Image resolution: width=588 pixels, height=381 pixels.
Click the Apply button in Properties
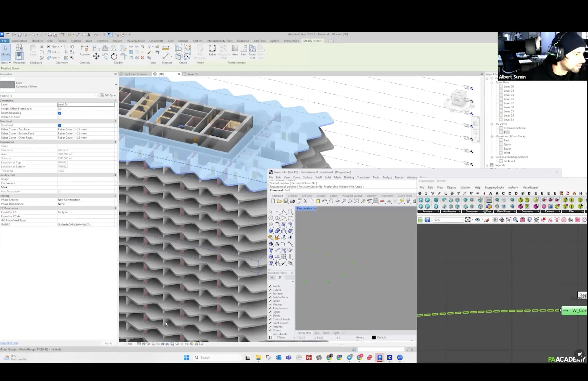coord(108,343)
